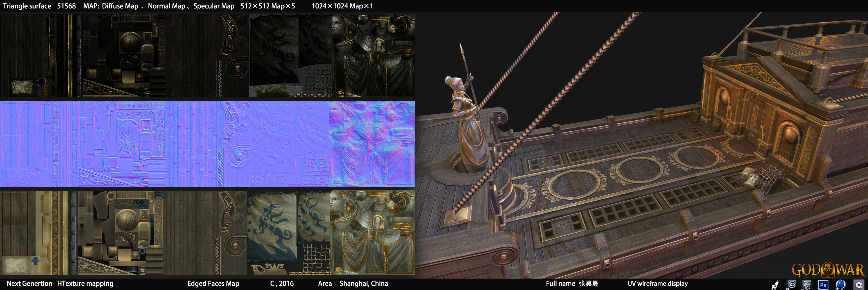The image size is (868, 290).
Task: Select the diffuse tile with gold medallion
Action: tap(121, 233)
